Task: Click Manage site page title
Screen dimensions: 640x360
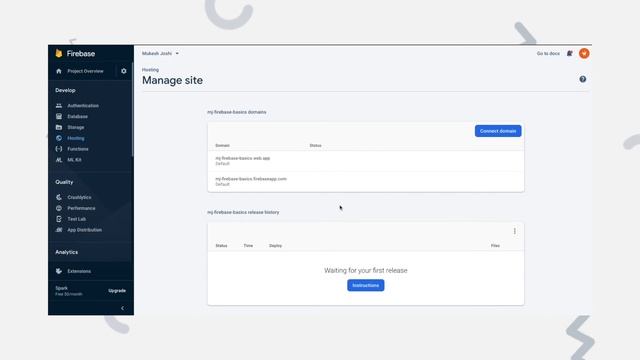Action: [172, 80]
